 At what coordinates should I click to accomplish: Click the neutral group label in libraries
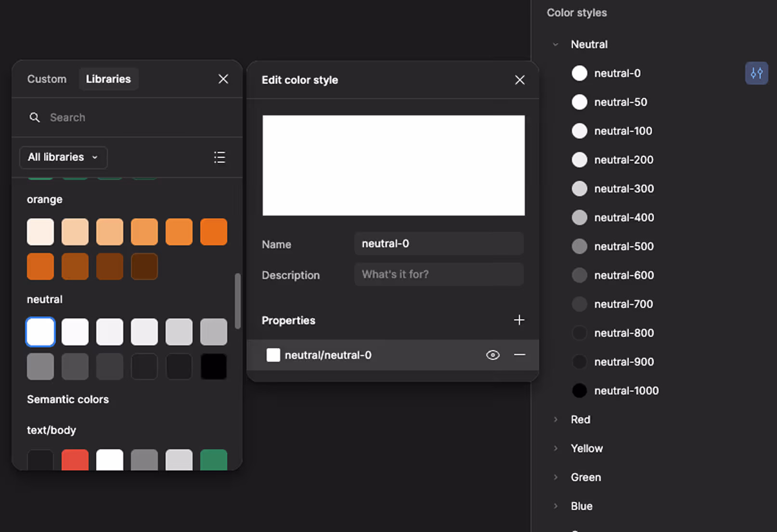[x=45, y=299]
